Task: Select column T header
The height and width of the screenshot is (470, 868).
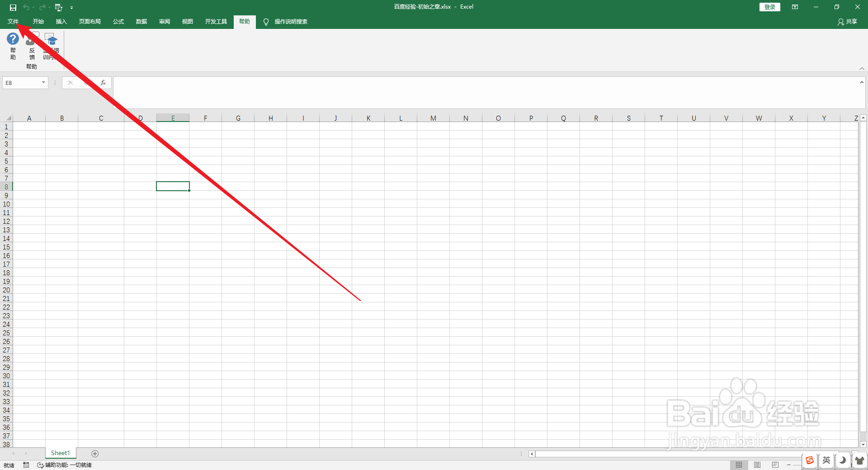Action: (x=661, y=118)
